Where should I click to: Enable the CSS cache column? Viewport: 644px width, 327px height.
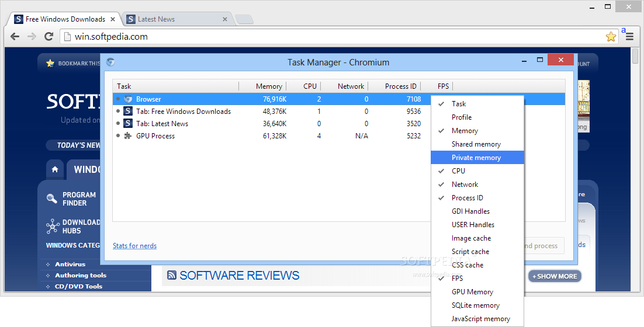click(477, 265)
